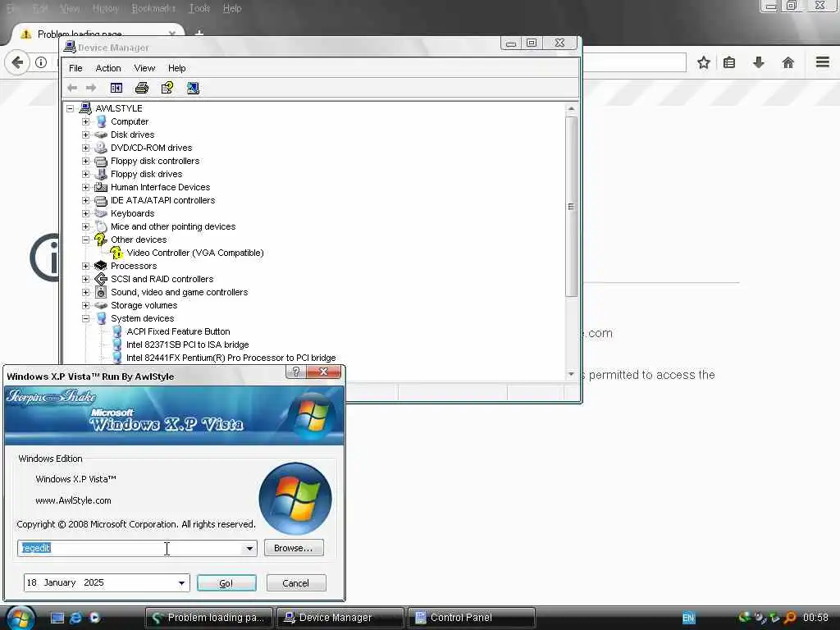
Task: Select Video Controller (VGA Compatible) entry
Action: 195,253
